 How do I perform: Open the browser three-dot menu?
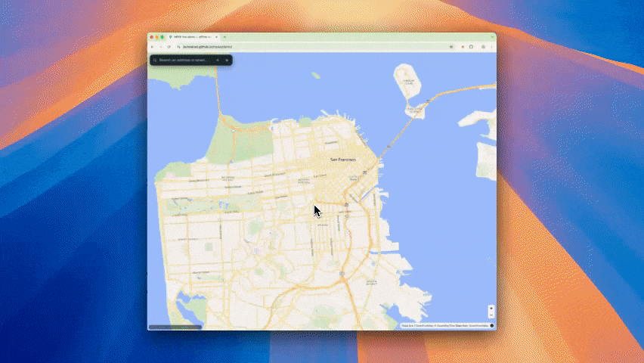pyautogui.click(x=491, y=47)
